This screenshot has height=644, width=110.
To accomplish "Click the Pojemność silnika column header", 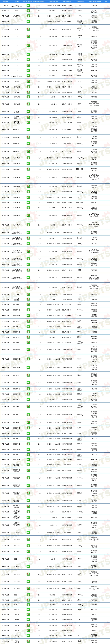I will pos(39,2).
